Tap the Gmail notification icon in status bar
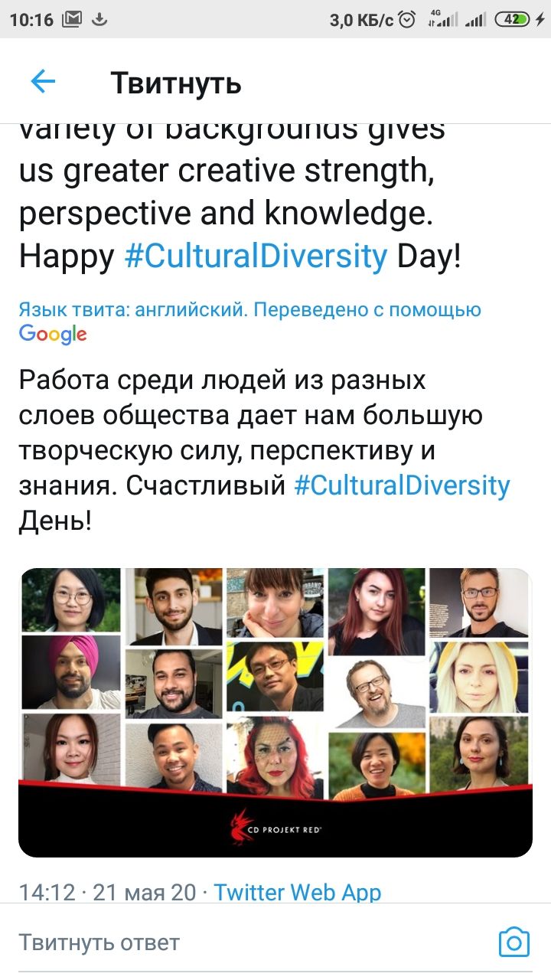 tap(72, 20)
